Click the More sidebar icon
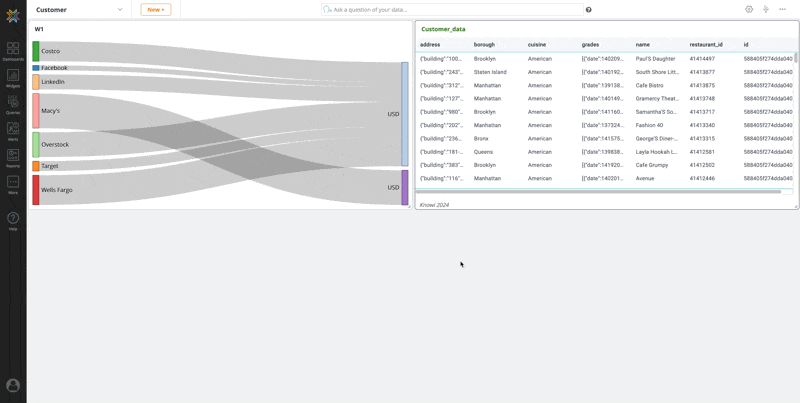 tap(13, 185)
